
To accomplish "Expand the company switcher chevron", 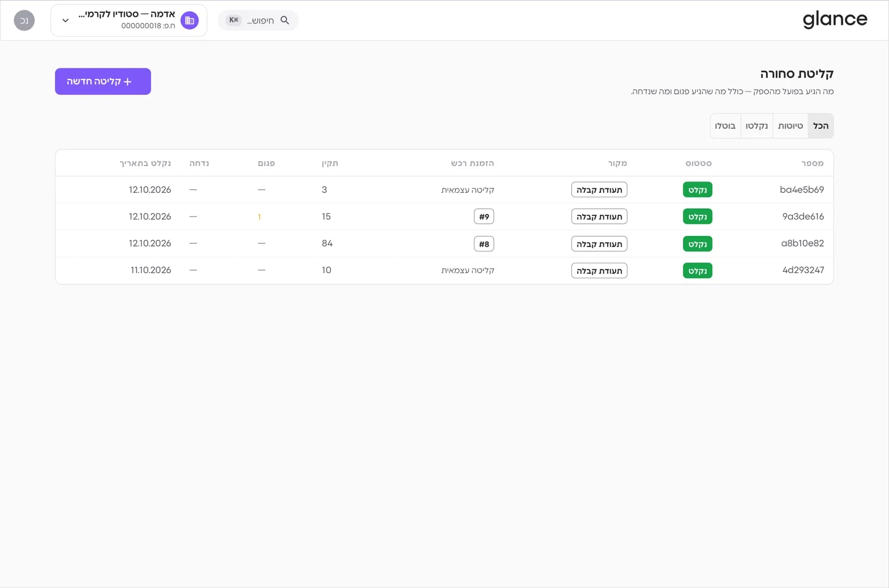I will (x=66, y=21).
